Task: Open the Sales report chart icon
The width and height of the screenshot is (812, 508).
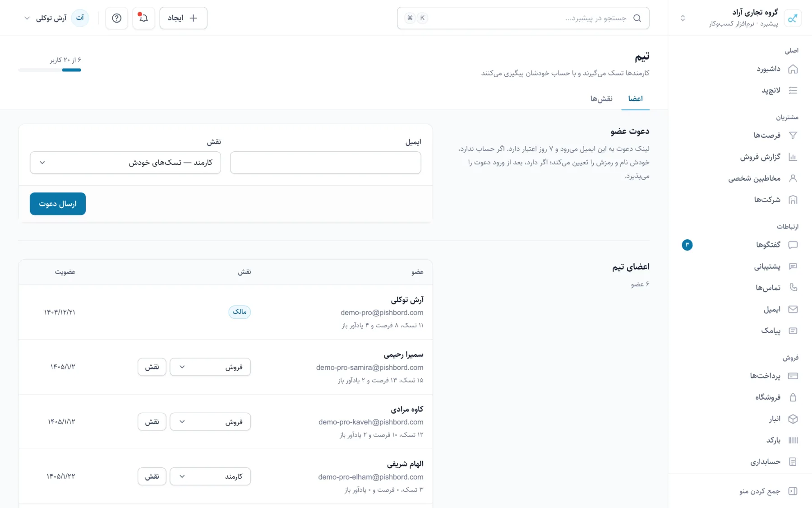Action: (793, 157)
